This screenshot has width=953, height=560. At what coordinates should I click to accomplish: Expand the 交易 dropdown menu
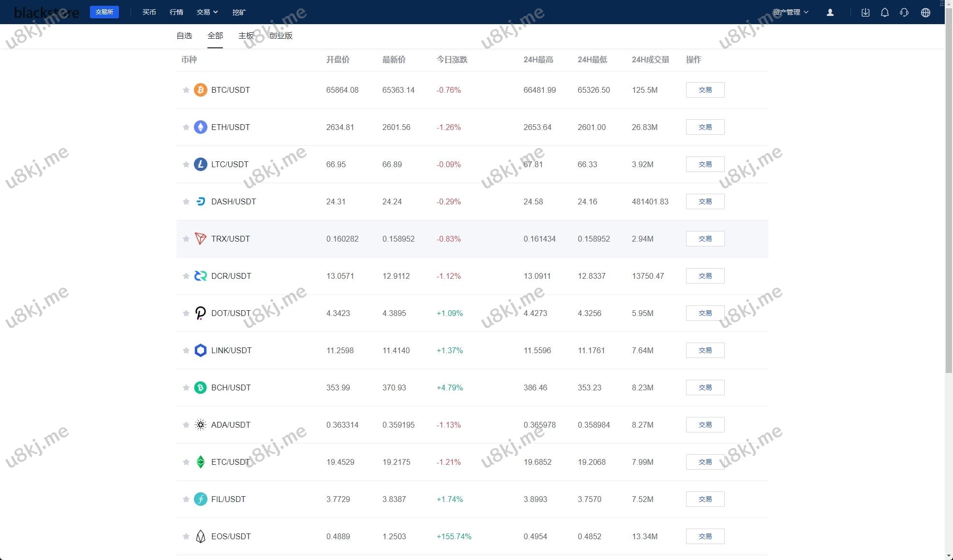pyautogui.click(x=207, y=12)
